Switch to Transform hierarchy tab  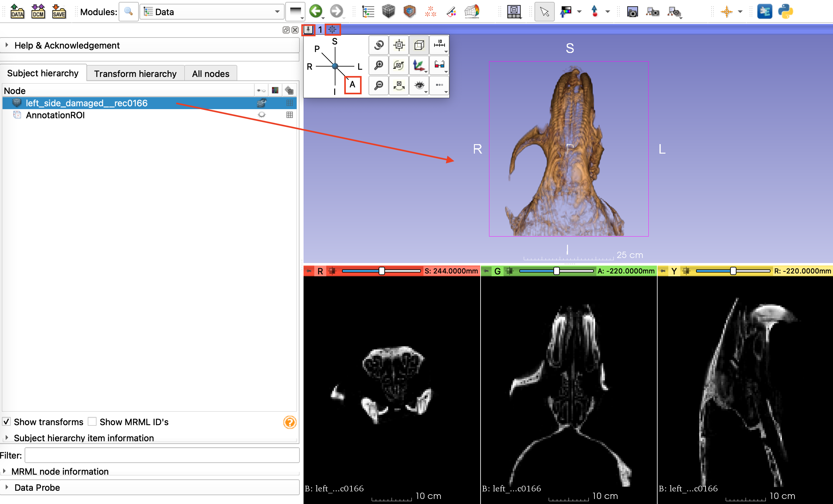[135, 73]
